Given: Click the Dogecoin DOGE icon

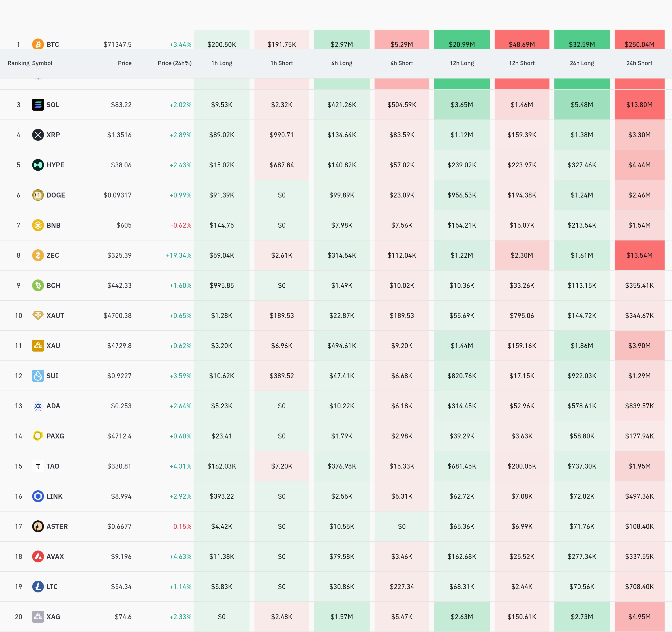Looking at the screenshot, I should click(38, 195).
